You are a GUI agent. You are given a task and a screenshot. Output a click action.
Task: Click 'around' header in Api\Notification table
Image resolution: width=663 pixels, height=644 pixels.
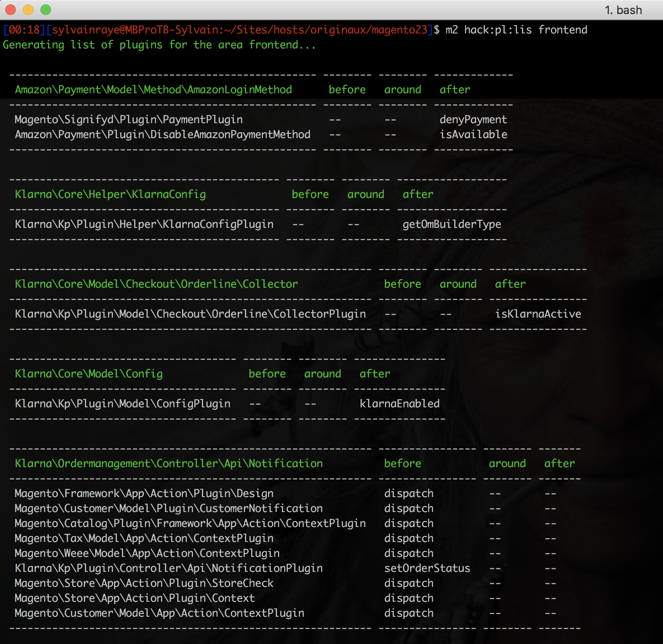pos(507,464)
